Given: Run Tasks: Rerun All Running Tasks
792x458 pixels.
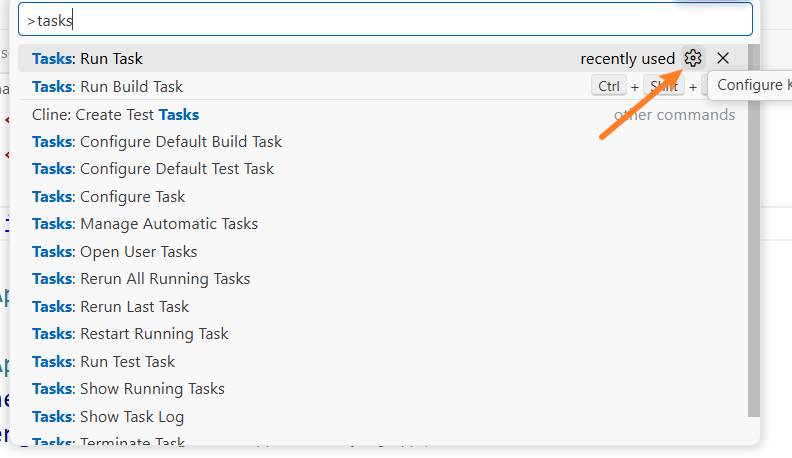Looking at the screenshot, I should 383,279.
